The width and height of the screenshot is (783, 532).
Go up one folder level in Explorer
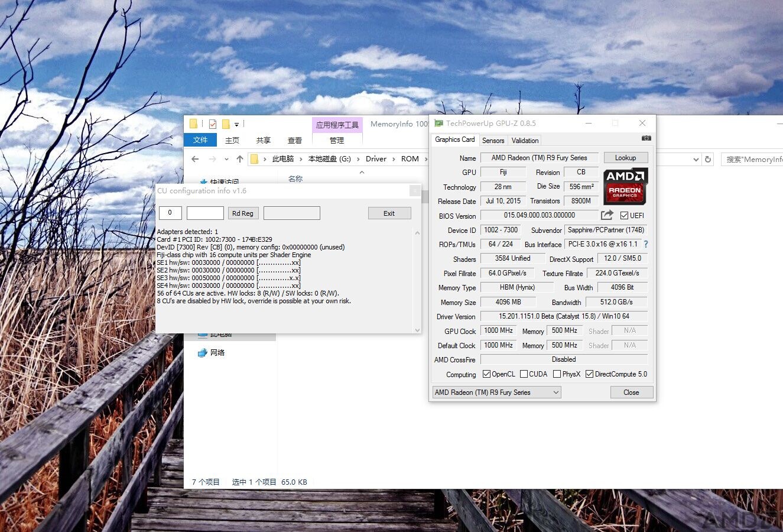[x=239, y=159]
